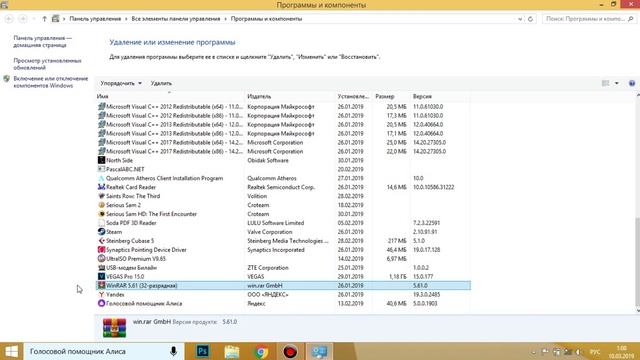Open Просмотр установленных обновлений link
Viewport: 640px width, 360px height.
point(47,64)
